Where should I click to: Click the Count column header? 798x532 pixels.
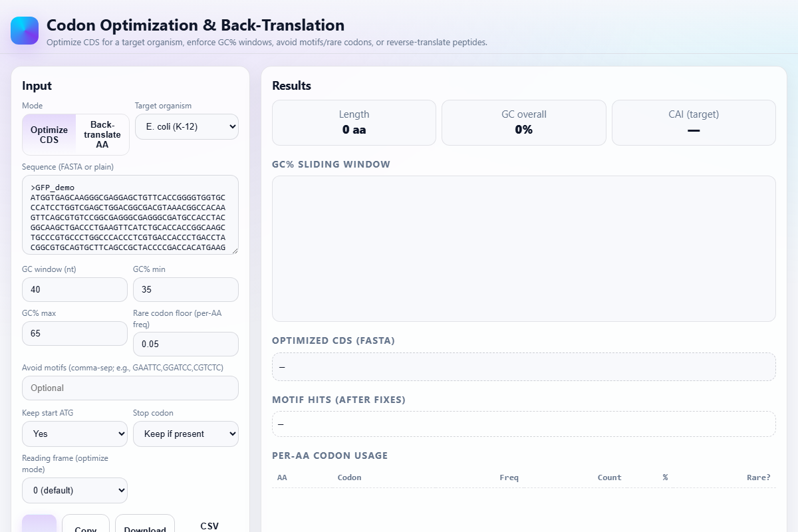[609, 477]
